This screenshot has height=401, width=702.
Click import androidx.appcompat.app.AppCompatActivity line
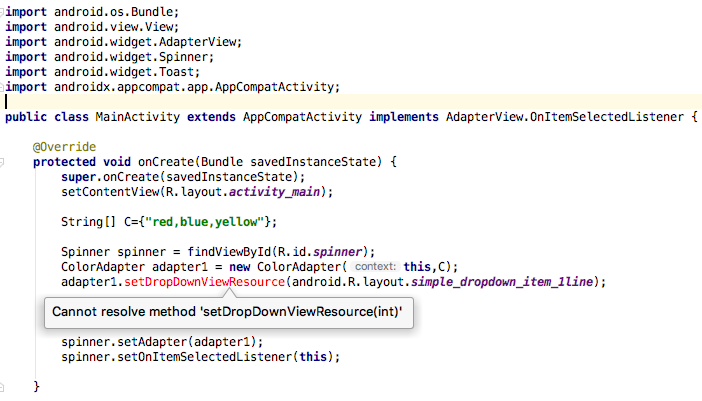point(173,87)
